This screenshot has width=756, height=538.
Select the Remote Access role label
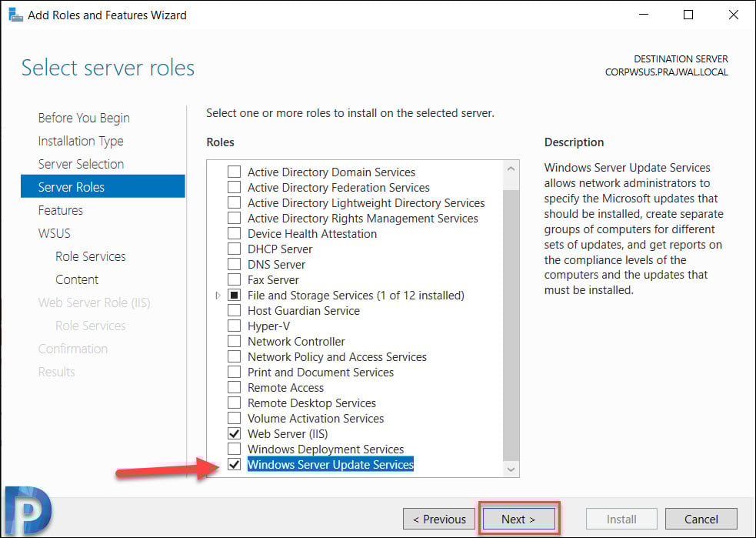click(x=285, y=387)
